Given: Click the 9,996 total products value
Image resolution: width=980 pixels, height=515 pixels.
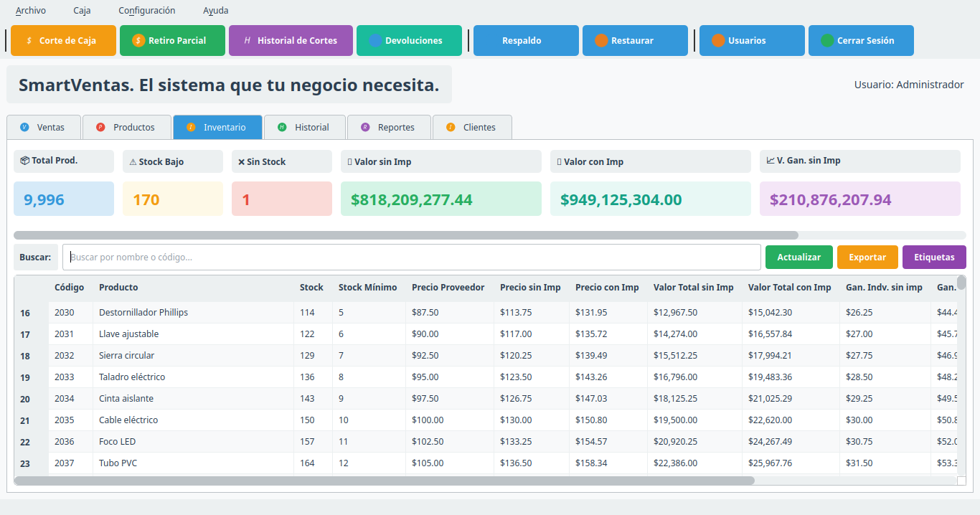Looking at the screenshot, I should pyautogui.click(x=64, y=199).
